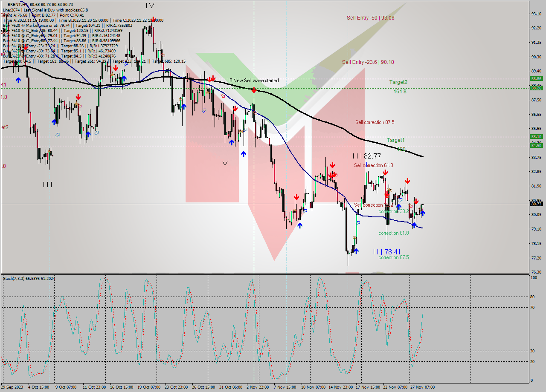The height and width of the screenshot is (392, 546).
Task: Select the 'III 82.77' wave label
Action: pos(366,156)
